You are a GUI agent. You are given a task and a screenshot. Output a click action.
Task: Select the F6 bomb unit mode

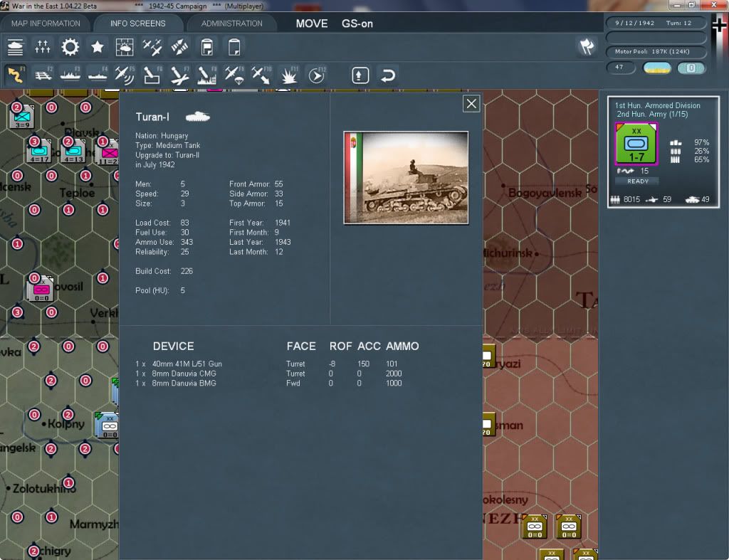point(152,75)
